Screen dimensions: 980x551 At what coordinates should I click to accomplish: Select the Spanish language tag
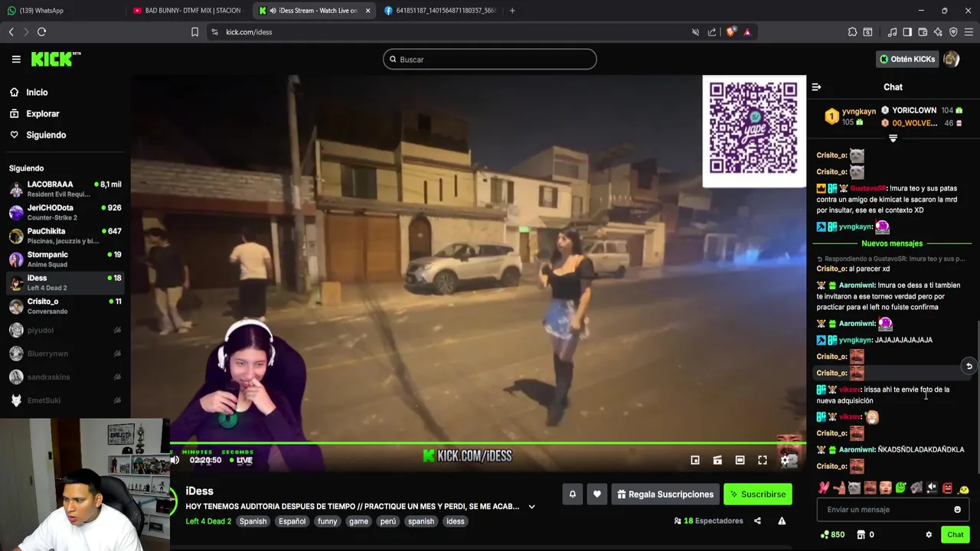(253, 521)
